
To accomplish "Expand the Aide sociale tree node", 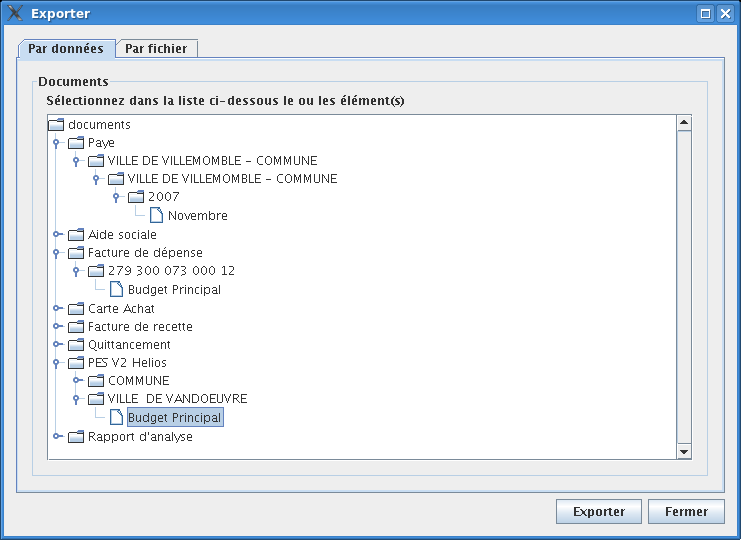I will point(57,235).
